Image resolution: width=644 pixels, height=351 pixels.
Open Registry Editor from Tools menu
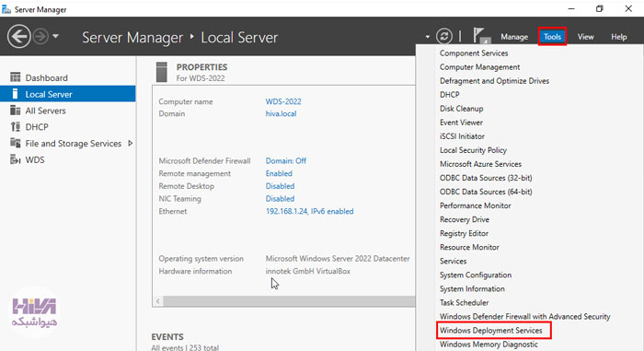pos(464,233)
